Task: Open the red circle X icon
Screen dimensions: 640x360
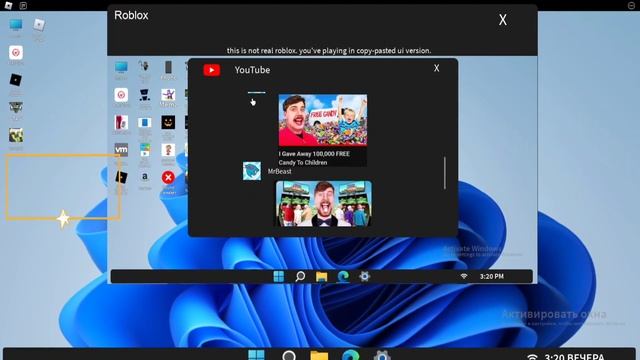Action: coord(168,177)
